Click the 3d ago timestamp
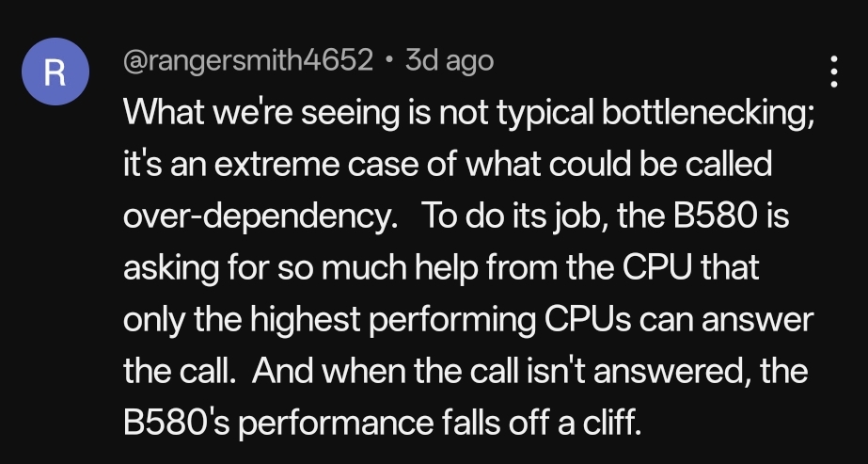 449,60
